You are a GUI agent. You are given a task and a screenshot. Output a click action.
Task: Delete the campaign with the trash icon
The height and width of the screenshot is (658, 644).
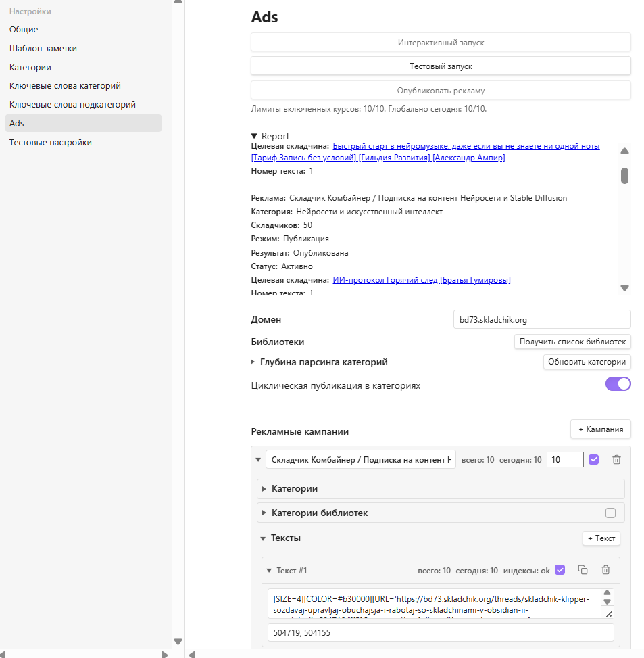616,460
